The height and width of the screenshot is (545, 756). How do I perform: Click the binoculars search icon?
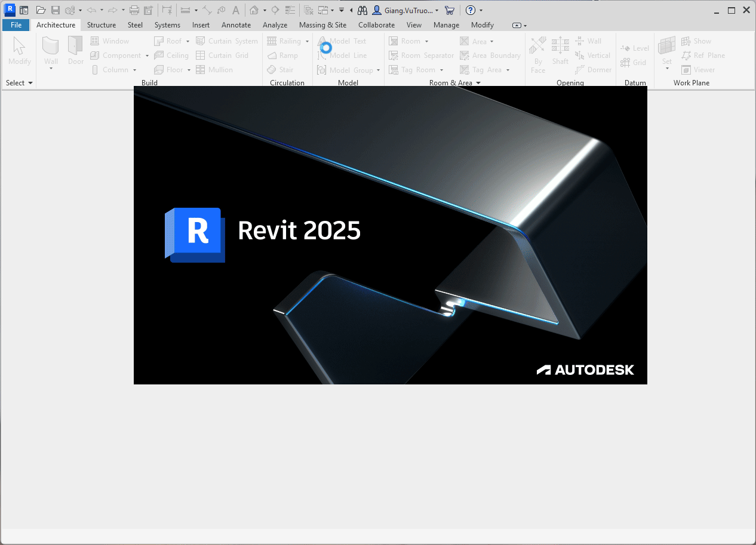tap(362, 10)
